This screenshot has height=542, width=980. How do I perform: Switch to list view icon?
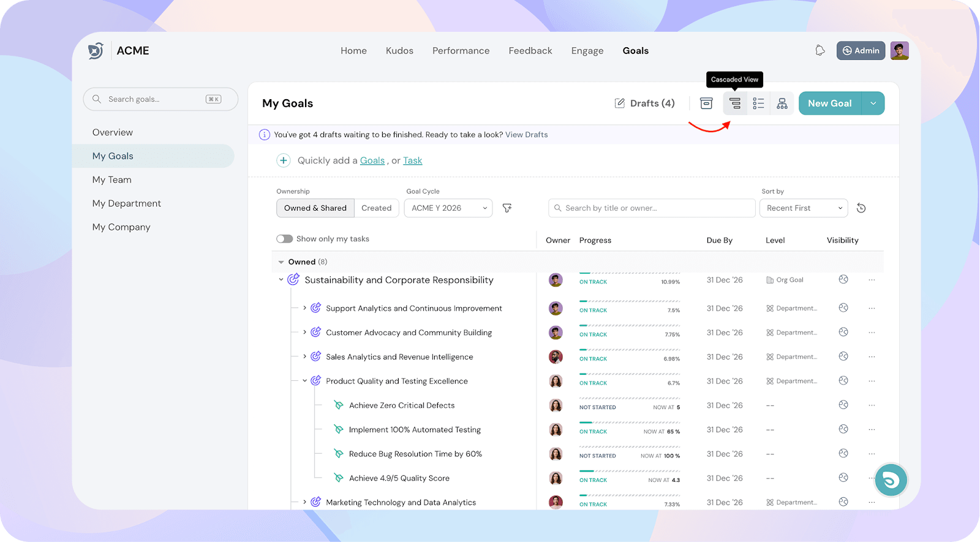pos(758,104)
